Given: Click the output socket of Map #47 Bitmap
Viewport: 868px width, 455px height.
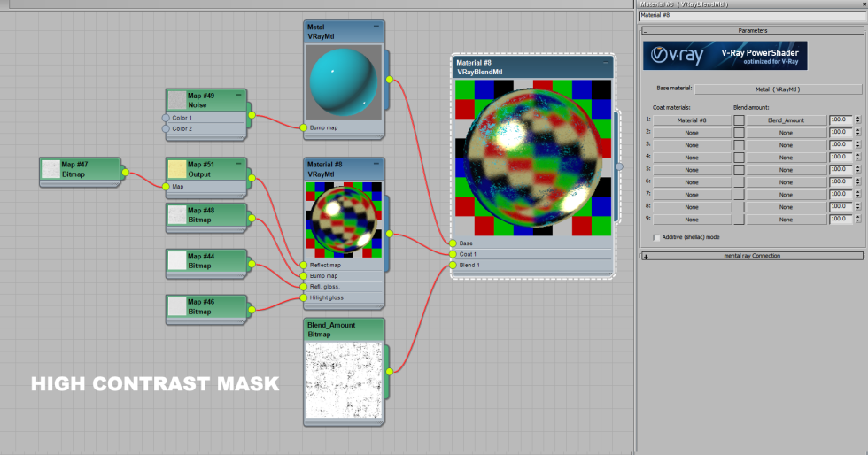Looking at the screenshot, I should click(x=126, y=172).
